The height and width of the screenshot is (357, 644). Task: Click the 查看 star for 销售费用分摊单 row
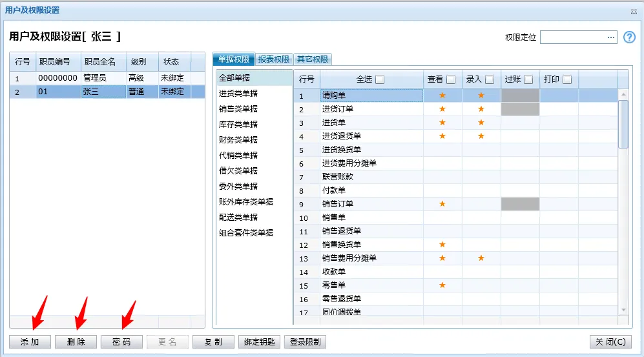[442, 258]
